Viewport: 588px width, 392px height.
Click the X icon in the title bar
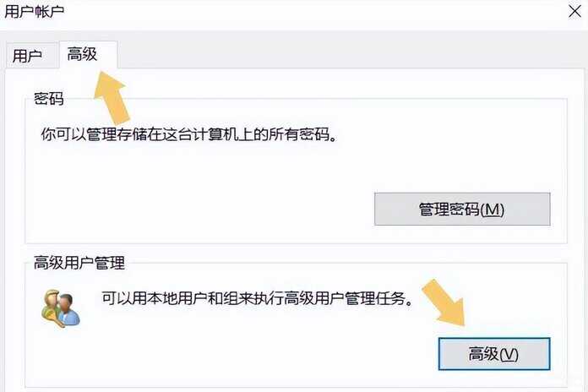pos(574,12)
